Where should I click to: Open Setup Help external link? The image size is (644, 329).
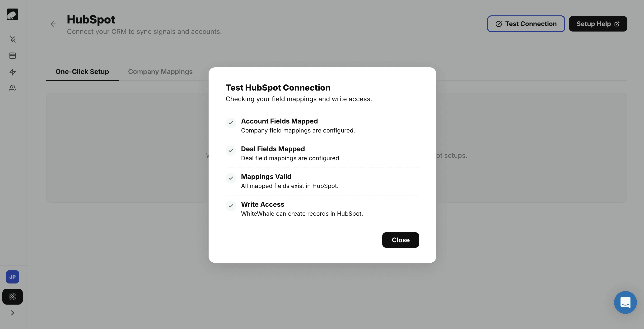click(x=598, y=24)
